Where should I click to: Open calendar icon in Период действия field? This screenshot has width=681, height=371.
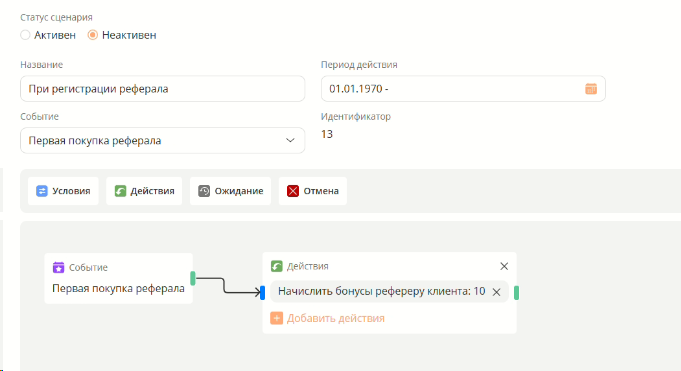(591, 89)
